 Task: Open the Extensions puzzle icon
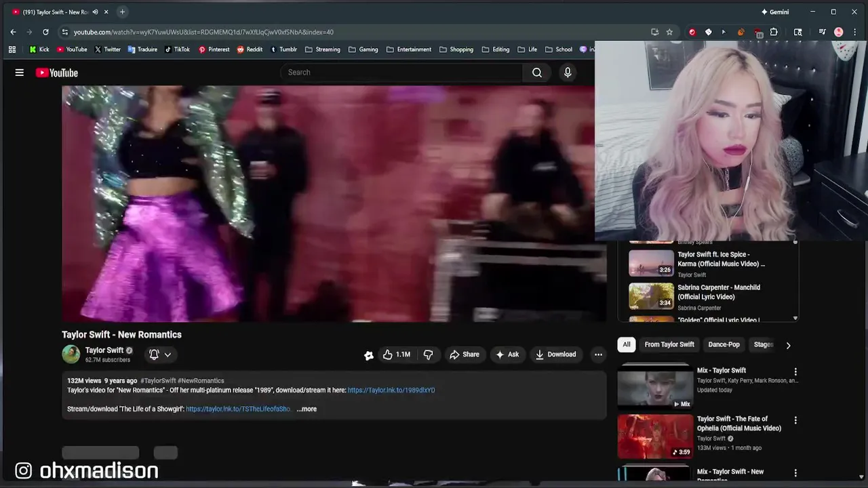pyautogui.click(x=774, y=32)
